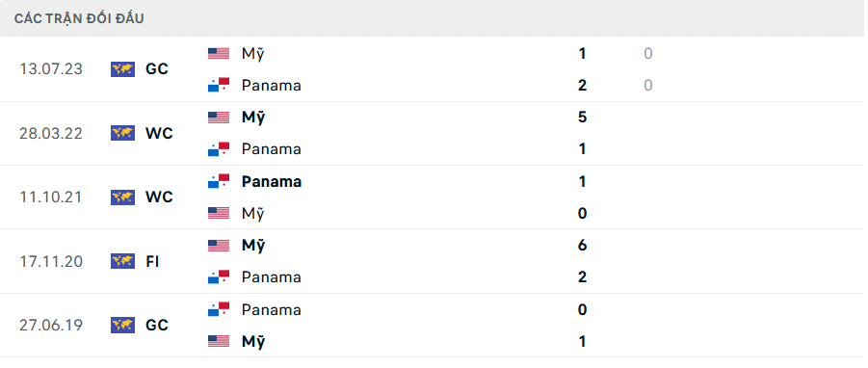Click the world map icon beside GC 13.07.23

pyautogui.click(x=123, y=69)
